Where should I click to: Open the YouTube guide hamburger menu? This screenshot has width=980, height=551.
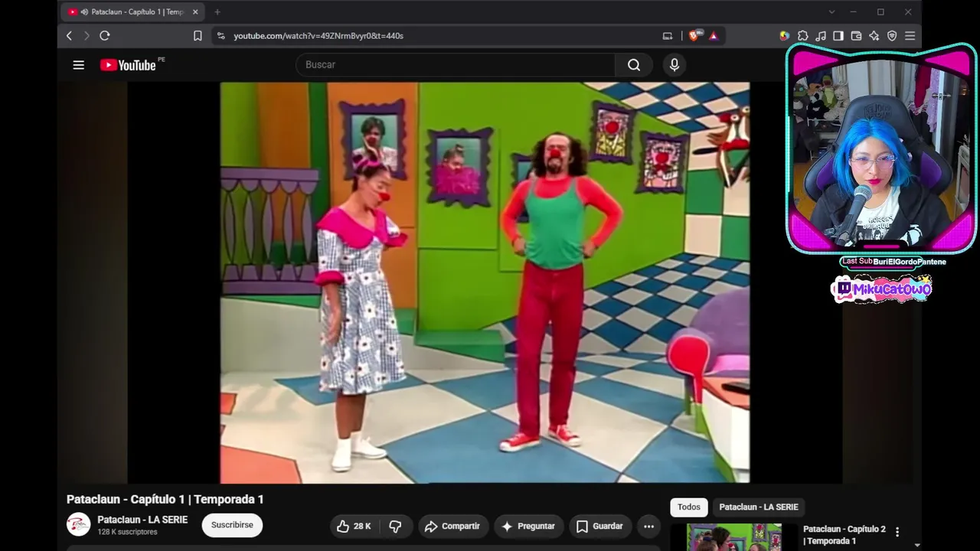point(78,65)
